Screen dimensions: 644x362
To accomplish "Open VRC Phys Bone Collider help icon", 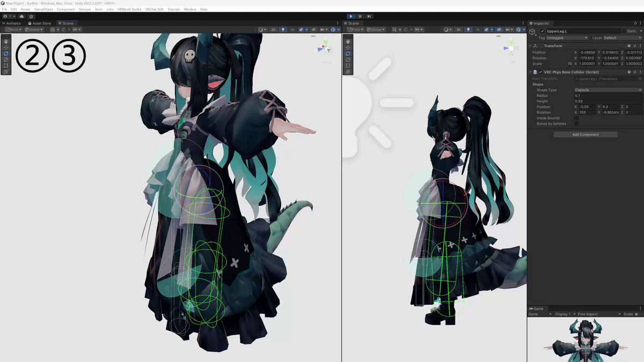I will (629, 72).
